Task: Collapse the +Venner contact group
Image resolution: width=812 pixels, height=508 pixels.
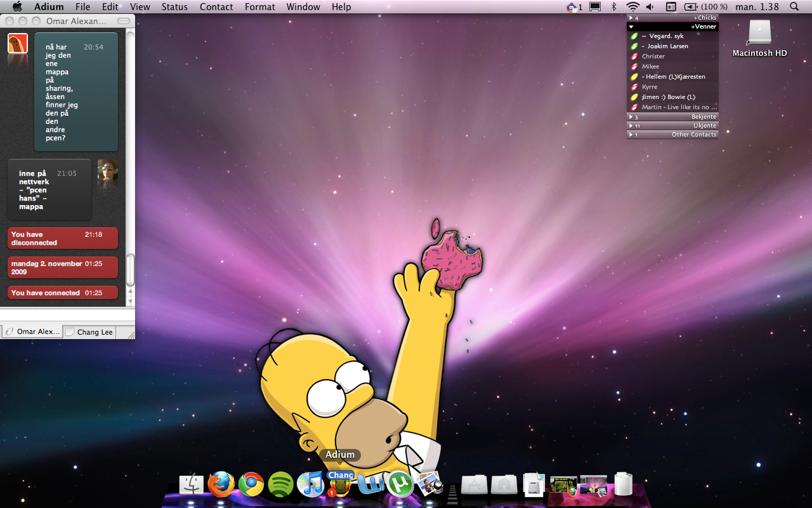Action: pos(672,27)
